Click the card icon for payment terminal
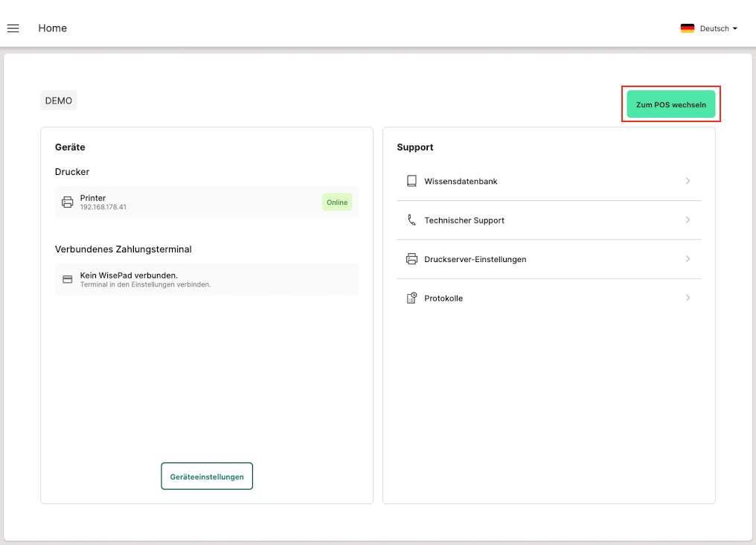Screen dimensions: 756x545 (68, 279)
